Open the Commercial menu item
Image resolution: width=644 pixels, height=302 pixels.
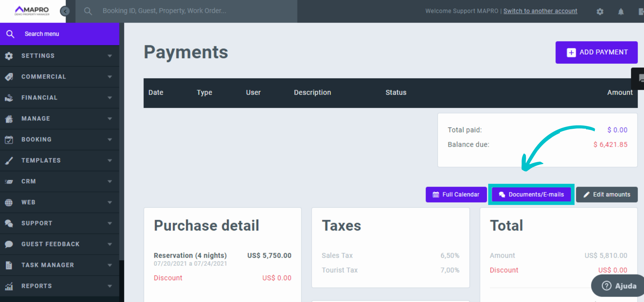pos(44,77)
